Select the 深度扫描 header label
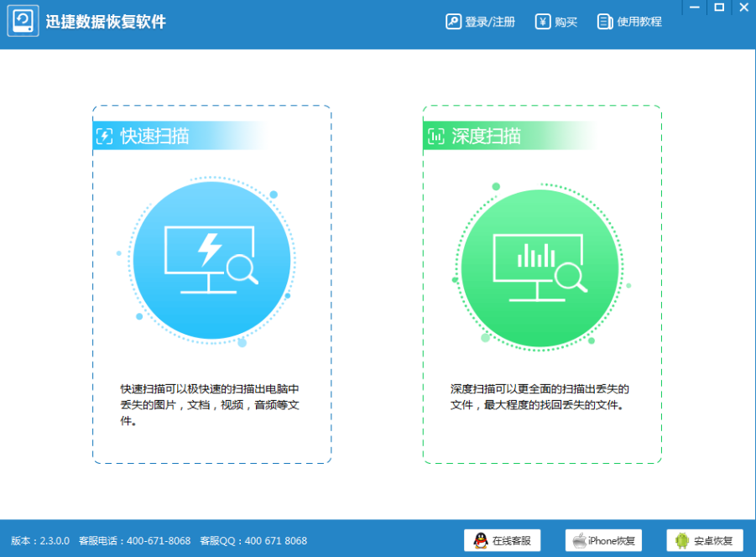This screenshot has width=756, height=557. pos(486,137)
